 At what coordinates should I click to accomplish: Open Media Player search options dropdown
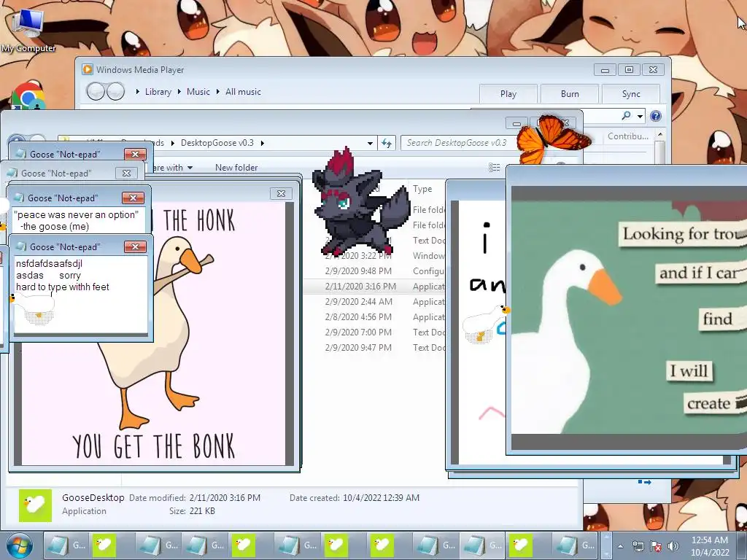coord(640,116)
